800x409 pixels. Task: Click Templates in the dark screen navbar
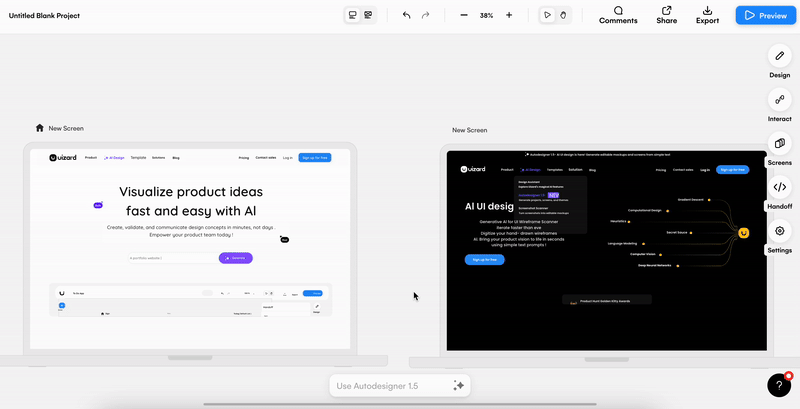pyautogui.click(x=555, y=169)
